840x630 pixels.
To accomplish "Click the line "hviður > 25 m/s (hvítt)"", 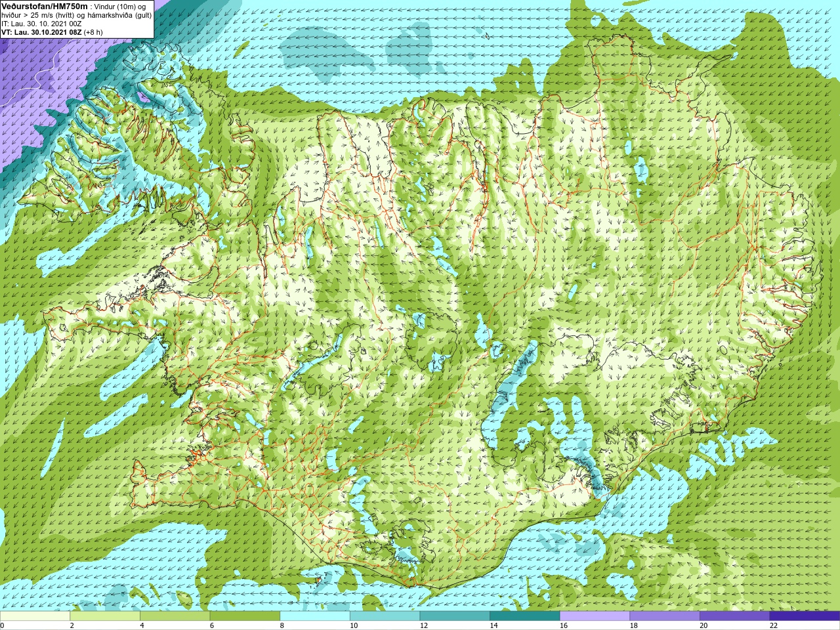I will point(38,15).
